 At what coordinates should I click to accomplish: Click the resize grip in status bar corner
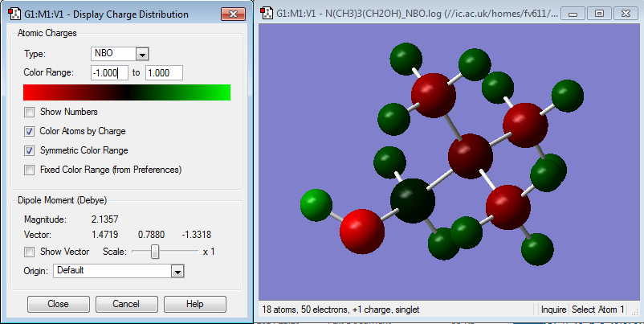point(635,311)
